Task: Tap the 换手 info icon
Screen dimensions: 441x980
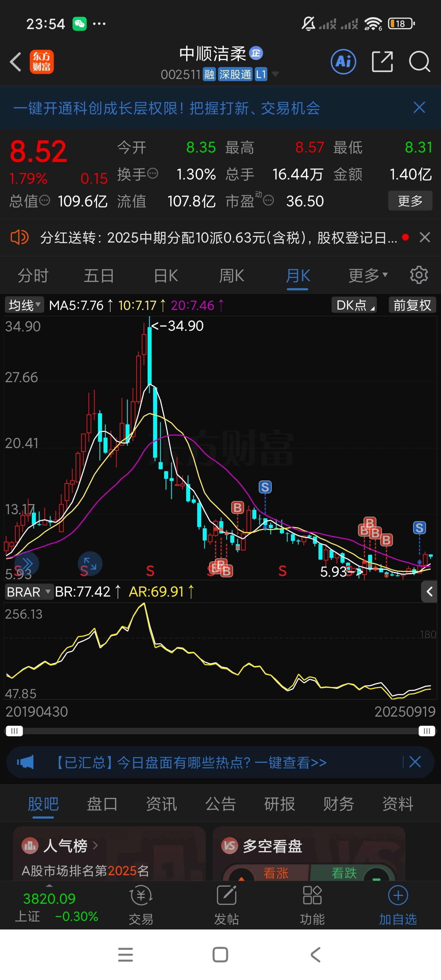Action: tap(153, 173)
